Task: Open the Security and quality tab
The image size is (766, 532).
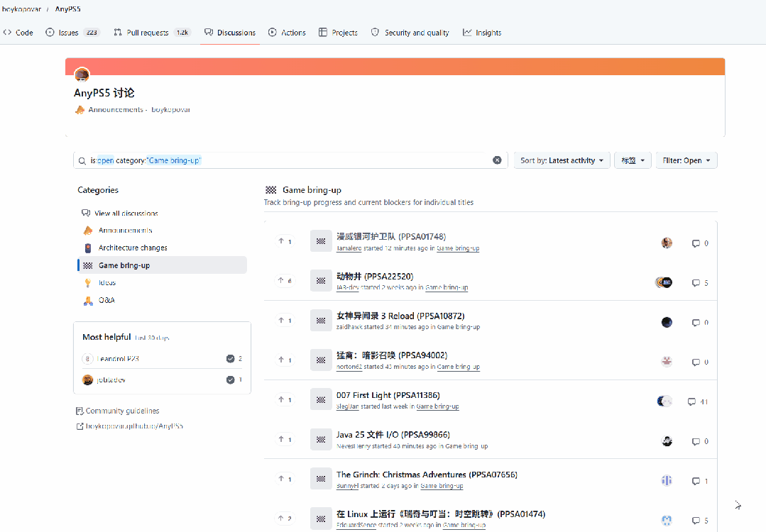Action: tap(410, 33)
